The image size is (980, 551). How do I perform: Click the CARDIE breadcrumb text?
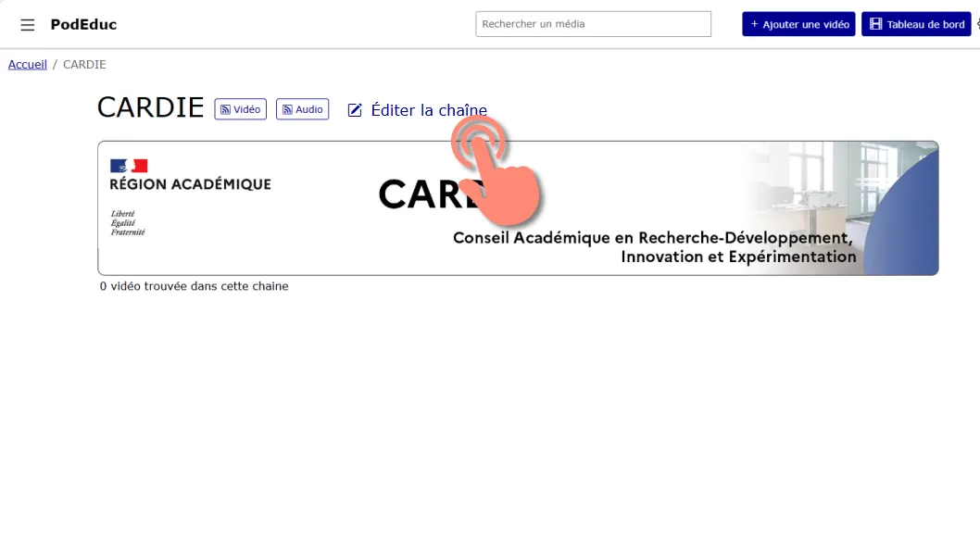pos(84,64)
